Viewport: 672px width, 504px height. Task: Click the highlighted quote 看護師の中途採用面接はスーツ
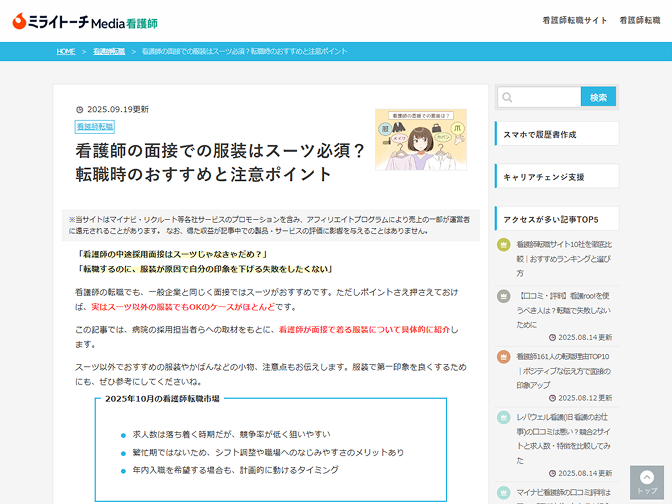pyautogui.click(x=171, y=255)
